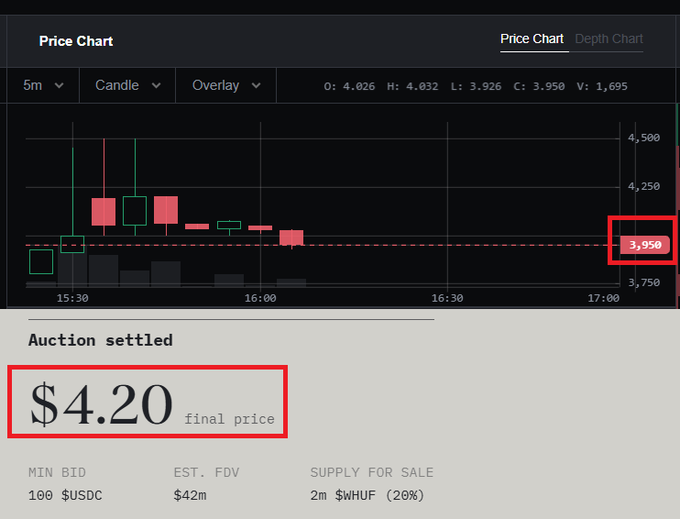
Task: Click the MIN BID label
Action: point(57,472)
